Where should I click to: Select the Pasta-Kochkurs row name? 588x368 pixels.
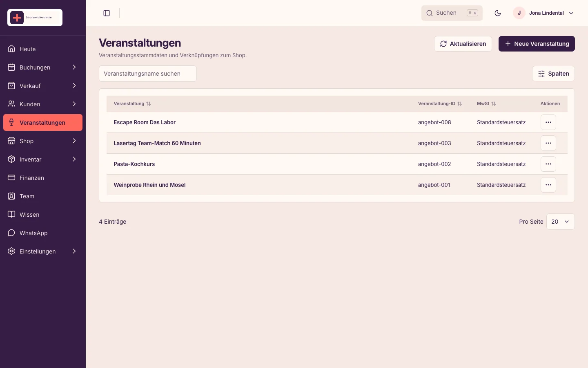(x=134, y=164)
